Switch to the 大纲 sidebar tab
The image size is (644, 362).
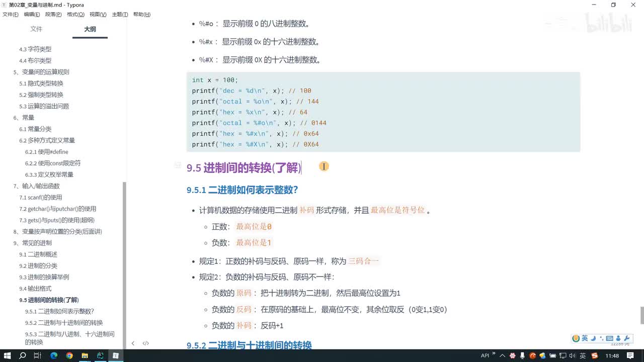(90, 29)
